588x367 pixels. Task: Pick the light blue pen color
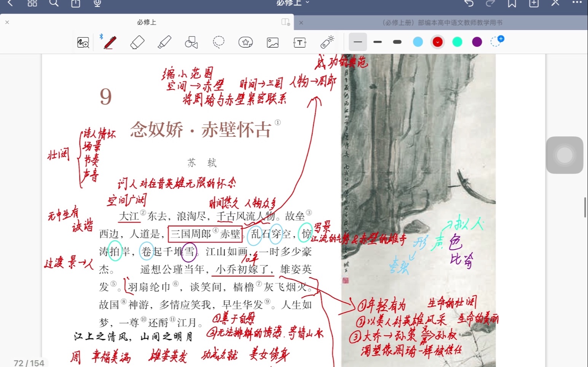(418, 42)
